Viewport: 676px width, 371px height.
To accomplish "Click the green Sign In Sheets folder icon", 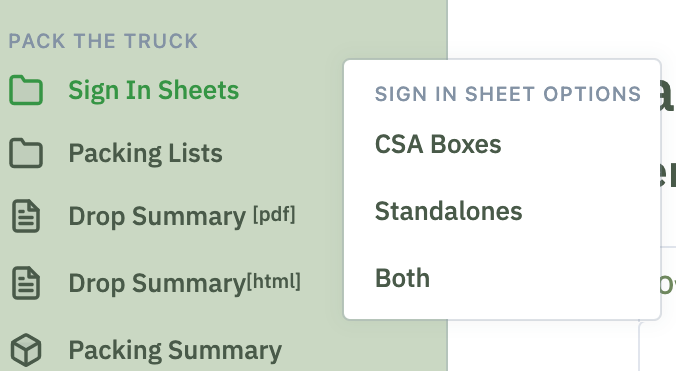I will tap(26, 90).
